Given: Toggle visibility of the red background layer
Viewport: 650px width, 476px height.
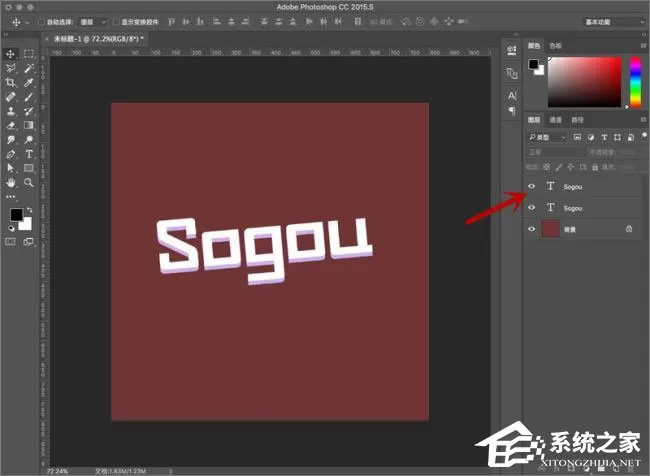Looking at the screenshot, I should (x=531, y=229).
